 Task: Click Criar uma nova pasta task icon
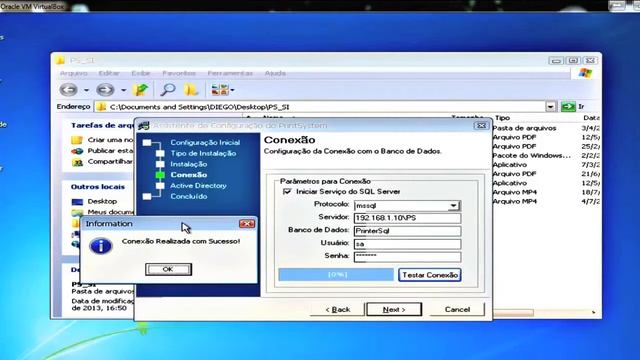click(x=77, y=140)
